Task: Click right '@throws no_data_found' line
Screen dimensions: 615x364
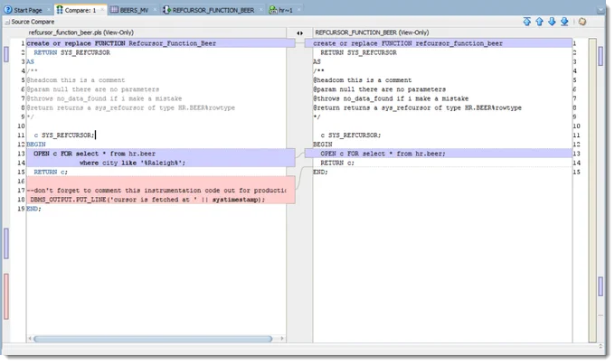Action: click(391, 98)
